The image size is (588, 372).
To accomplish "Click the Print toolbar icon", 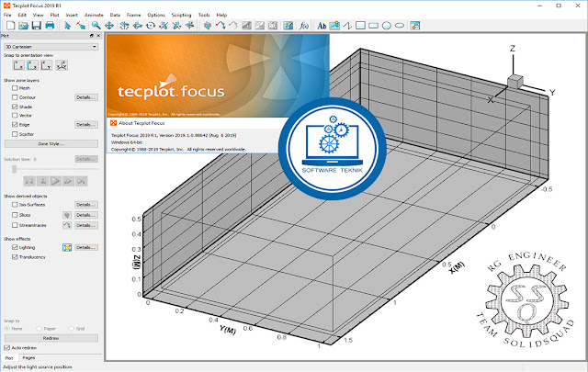I will pyautogui.click(x=50, y=26).
